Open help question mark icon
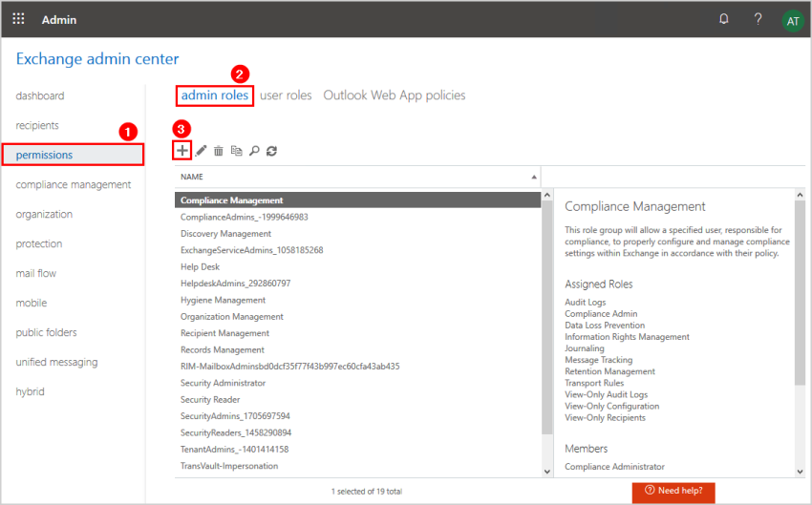 pyautogui.click(x=758, y=19)
